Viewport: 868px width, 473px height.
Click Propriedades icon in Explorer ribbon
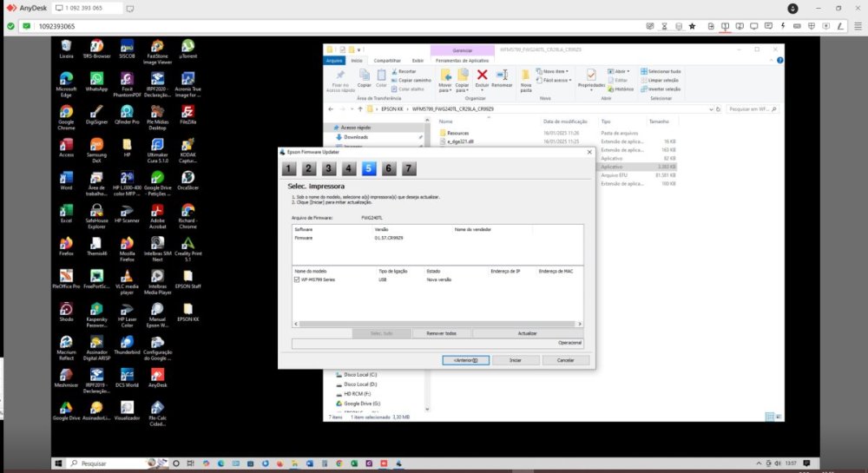coord(590,78)
